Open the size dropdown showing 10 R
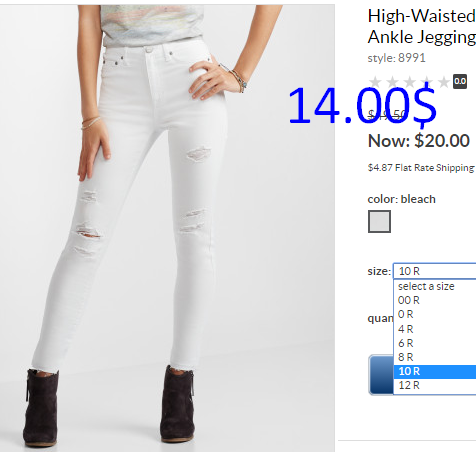 [435, 271]
